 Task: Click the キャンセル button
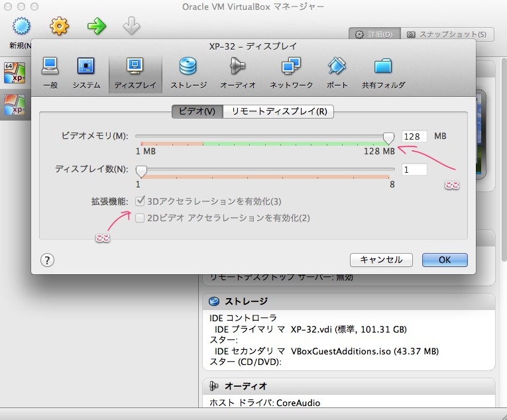(381, 260)
